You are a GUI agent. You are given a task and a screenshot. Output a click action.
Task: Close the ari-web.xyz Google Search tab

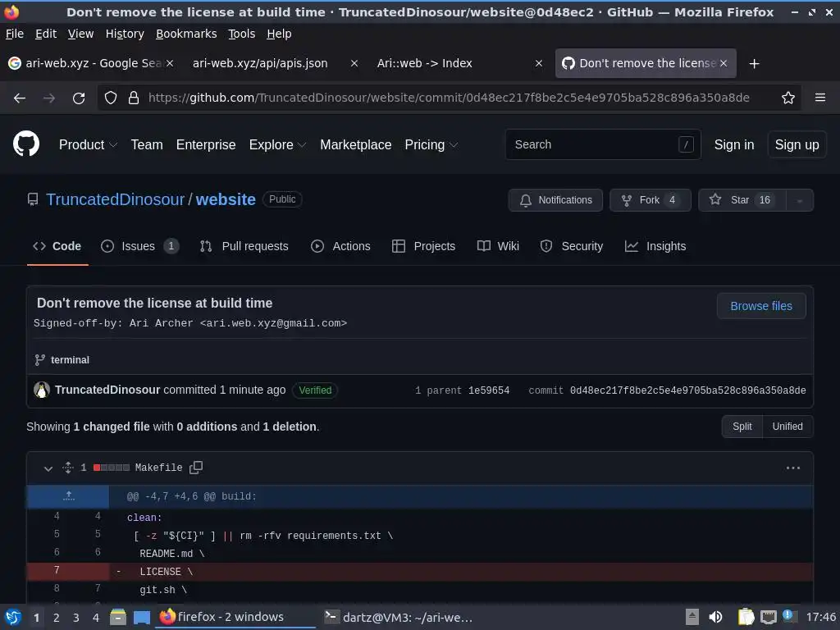tap(170, 63)
